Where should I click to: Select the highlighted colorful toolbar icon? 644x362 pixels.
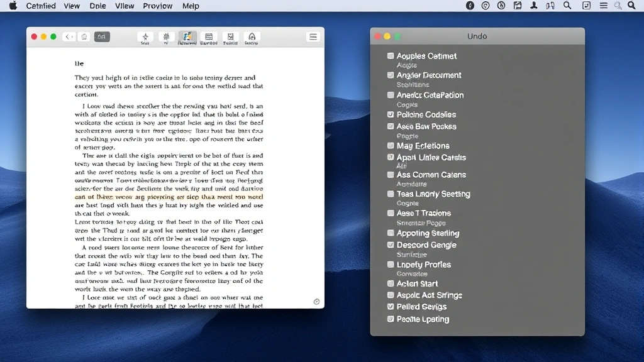pos(187,37)
